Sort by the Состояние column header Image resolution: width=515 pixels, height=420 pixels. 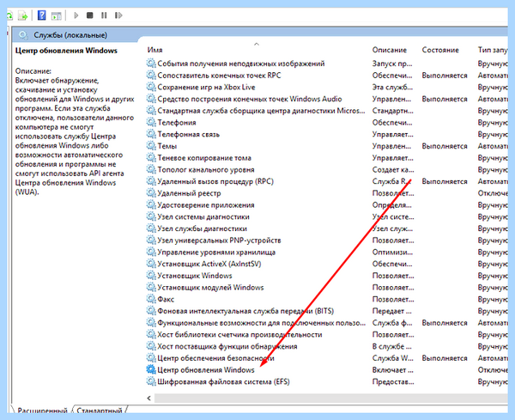coord(440,50)
